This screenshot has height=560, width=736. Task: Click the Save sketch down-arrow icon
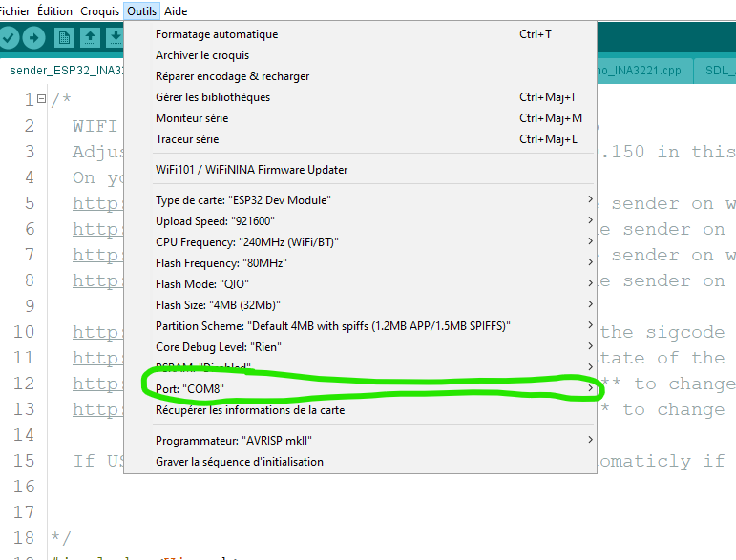(x=115, y=38)
